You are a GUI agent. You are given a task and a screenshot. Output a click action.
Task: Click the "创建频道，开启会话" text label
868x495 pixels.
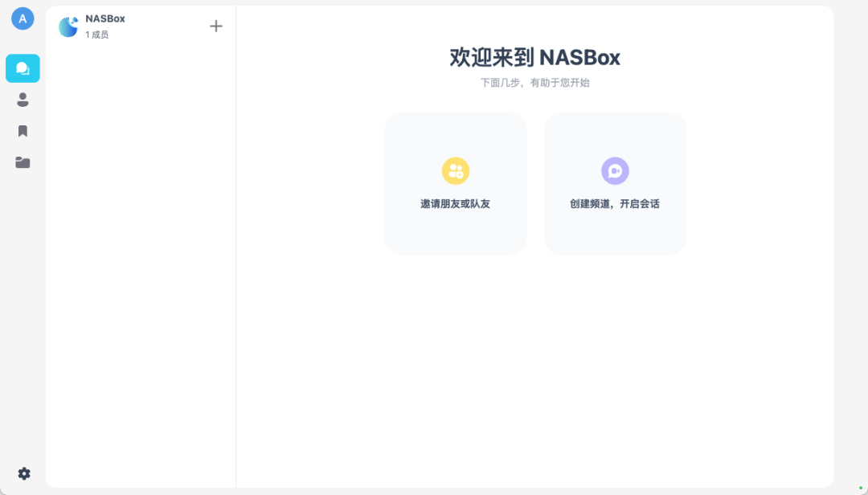615,203
